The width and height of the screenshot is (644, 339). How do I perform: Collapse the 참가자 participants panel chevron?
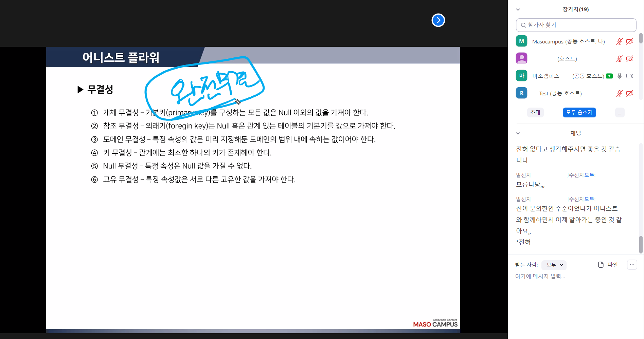tap(518, 10)
